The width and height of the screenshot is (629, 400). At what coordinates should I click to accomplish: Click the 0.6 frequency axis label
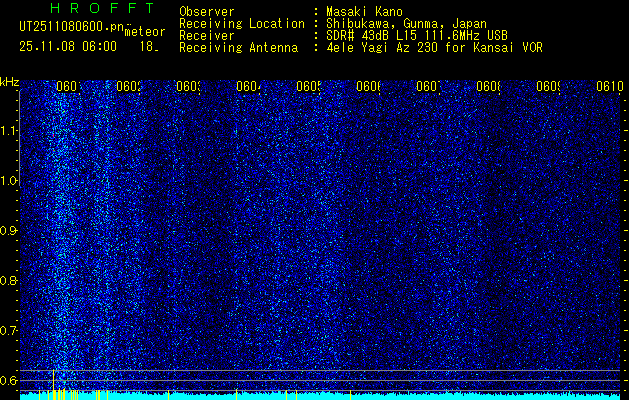[x=9, y=381]
